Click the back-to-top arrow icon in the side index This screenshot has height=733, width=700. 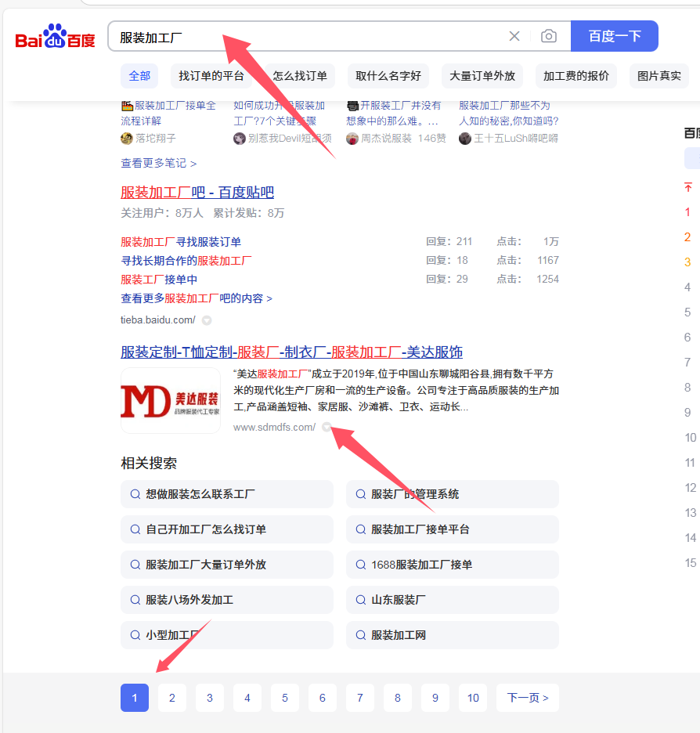coord(687,187)
